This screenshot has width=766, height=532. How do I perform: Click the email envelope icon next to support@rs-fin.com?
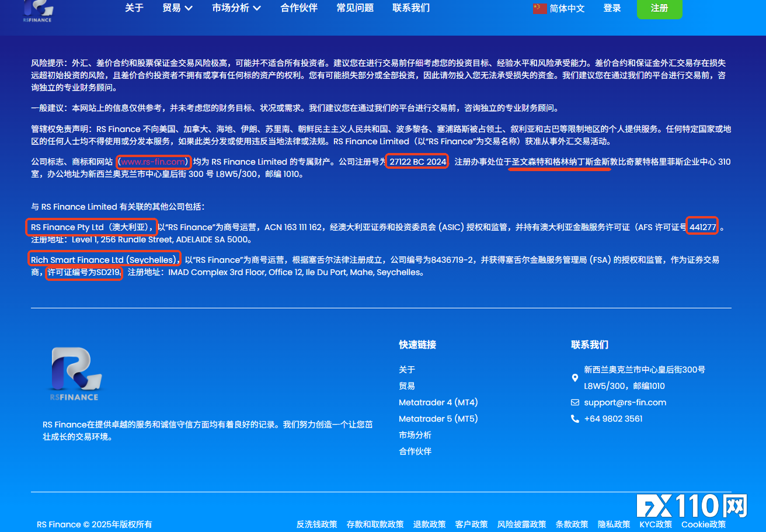[574, 402]
